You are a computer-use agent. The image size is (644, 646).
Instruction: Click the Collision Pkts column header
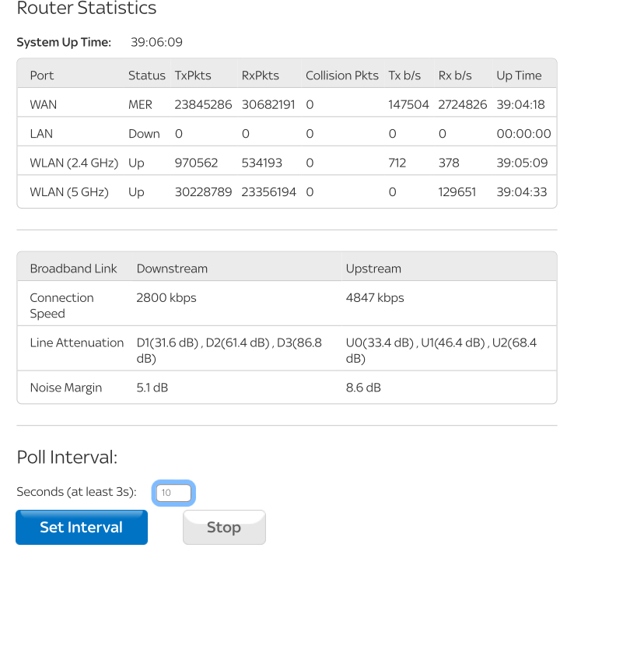coord(341,75)
